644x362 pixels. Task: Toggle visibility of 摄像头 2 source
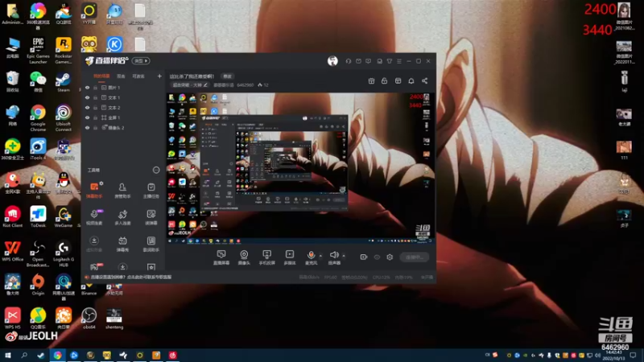point(87,128)
